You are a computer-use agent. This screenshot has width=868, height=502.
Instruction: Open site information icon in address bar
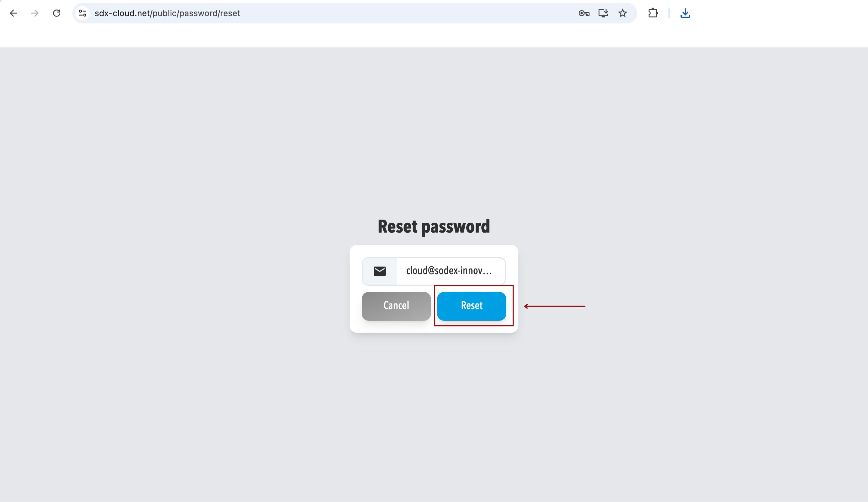pos(82,13)
